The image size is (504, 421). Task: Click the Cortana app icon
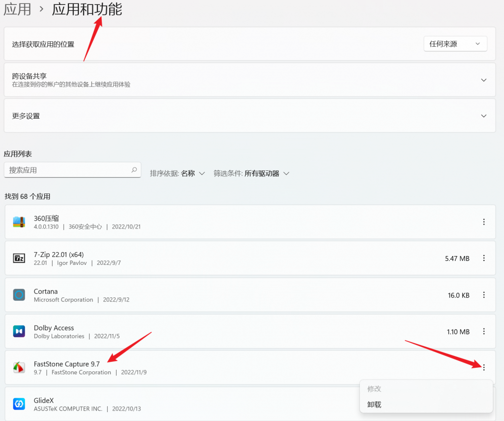pos(19,294)
